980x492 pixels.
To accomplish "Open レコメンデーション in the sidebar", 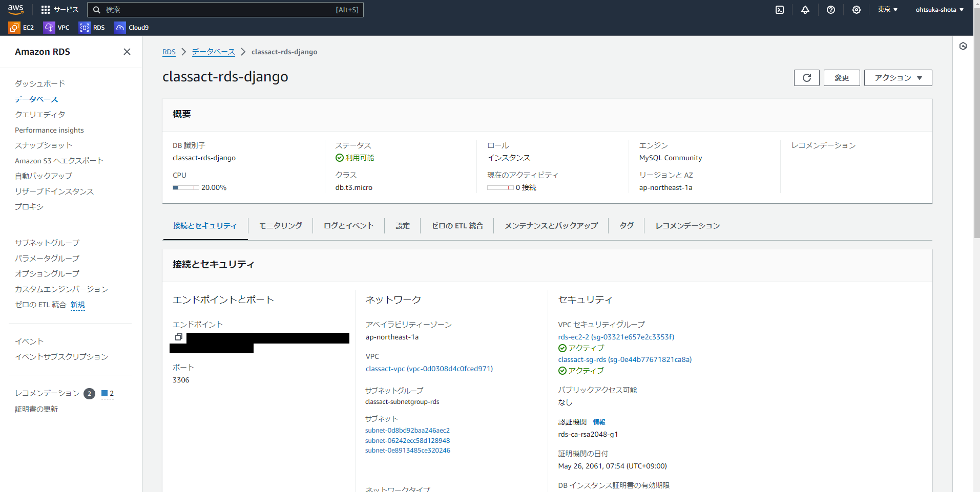I will point(47,393).
